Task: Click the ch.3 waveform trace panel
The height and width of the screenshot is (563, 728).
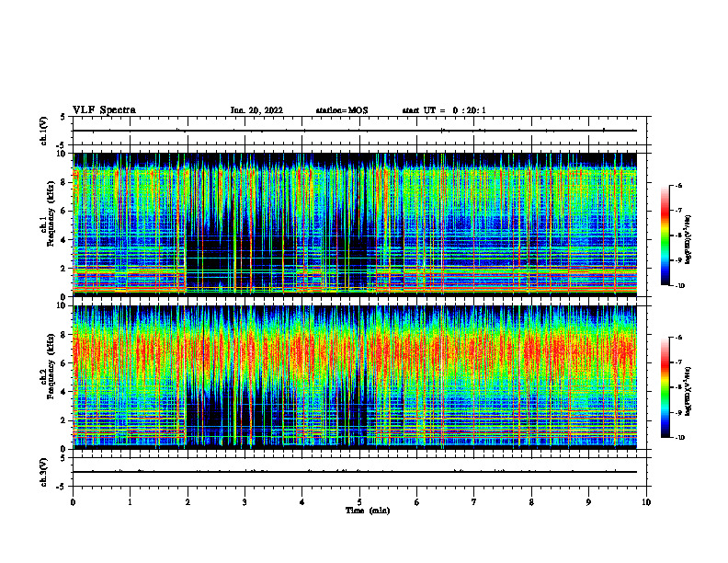Action: point(359,472)
